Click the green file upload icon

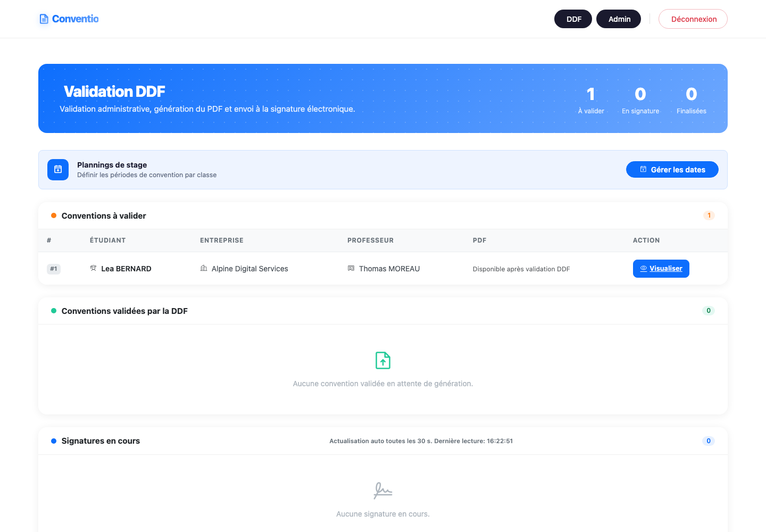383,361
